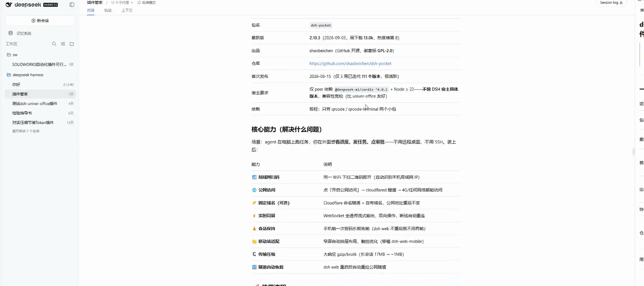Switch to the 对话 tab
The height and width of the screenshot is (286, 644).
[x=91, y=10]
